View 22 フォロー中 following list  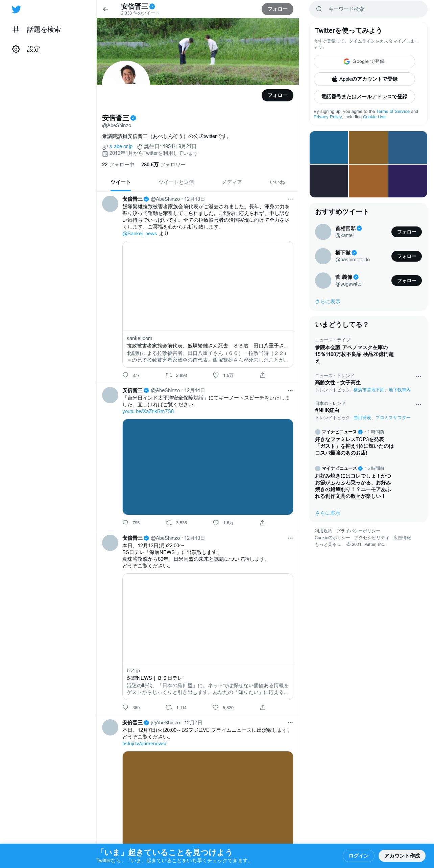tap(118, 165)
